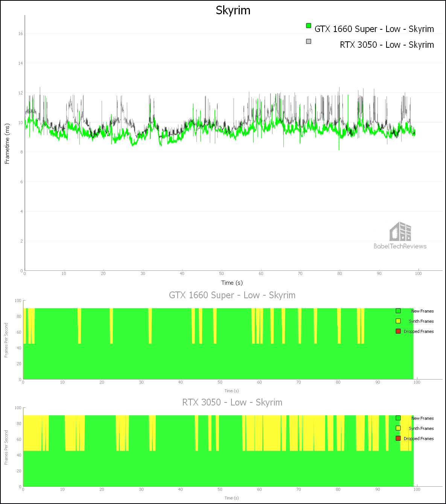This screenshot has width=446, height=504.
Task: Select the 'GTX 1660 Super - Low - Skyrim' legend label
Action: (x=374, y=29)
